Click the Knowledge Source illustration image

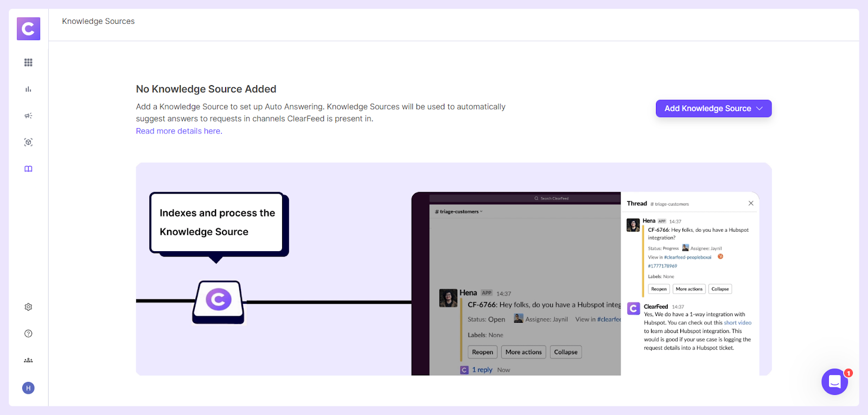coord(454,269)
